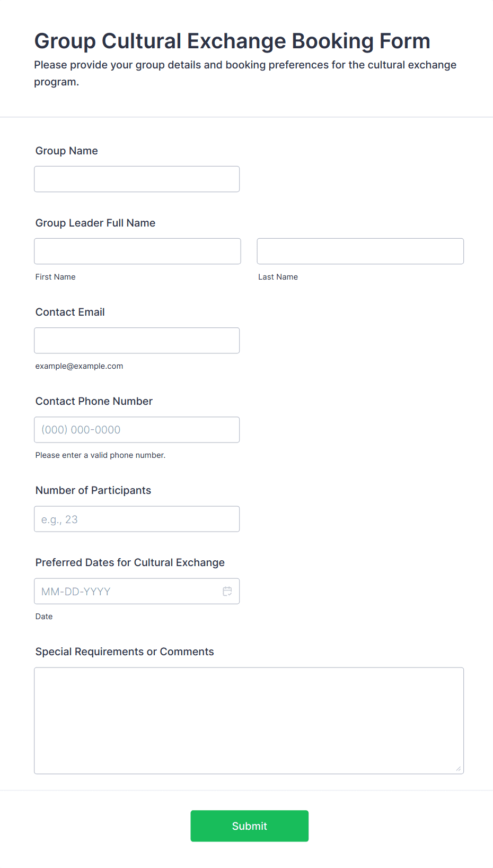This screenshot has width=493, height=868.
Task: Click the Number of Participants input
Action: [x=137, y=519]
